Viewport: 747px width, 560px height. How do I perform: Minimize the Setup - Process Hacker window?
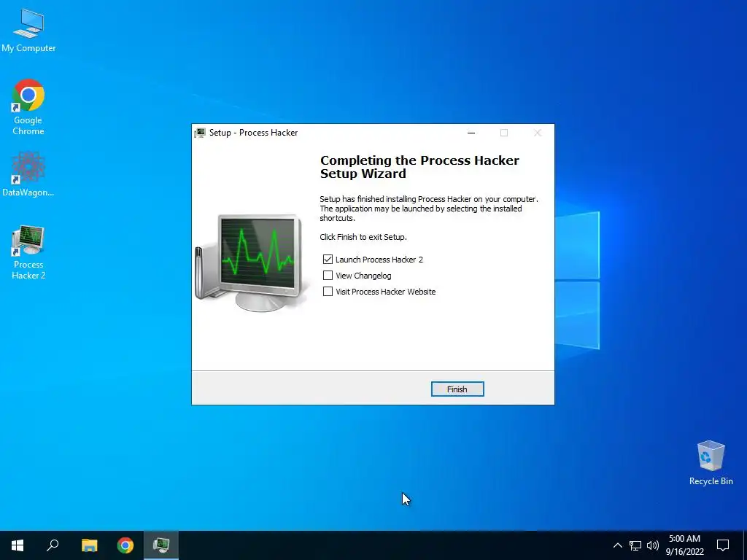pos(471,133)
